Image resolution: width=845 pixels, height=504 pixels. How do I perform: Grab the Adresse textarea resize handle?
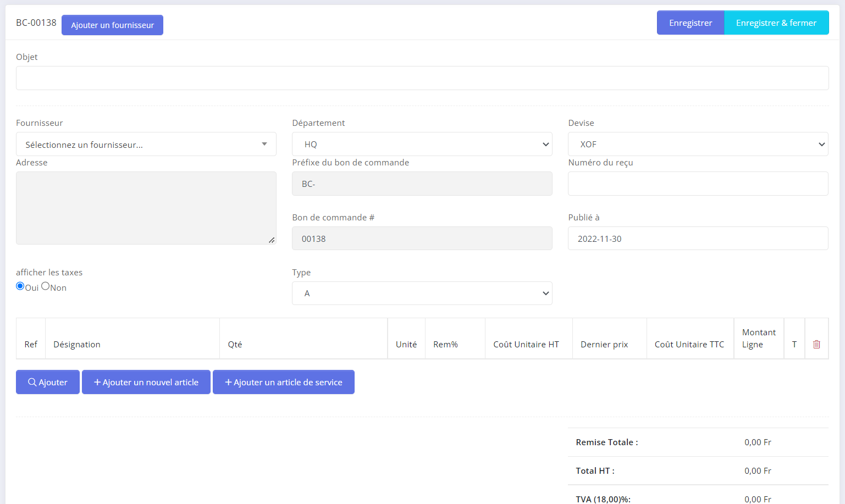[272, 240]
